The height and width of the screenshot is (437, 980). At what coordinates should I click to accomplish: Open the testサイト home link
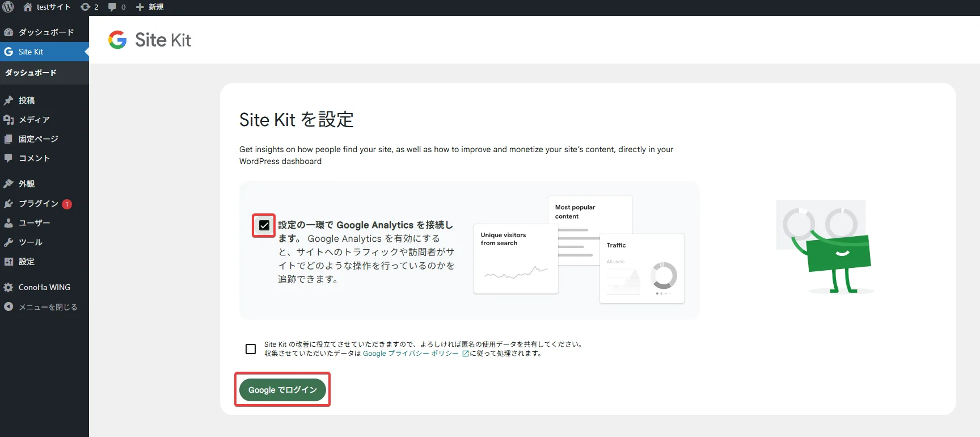47,7
